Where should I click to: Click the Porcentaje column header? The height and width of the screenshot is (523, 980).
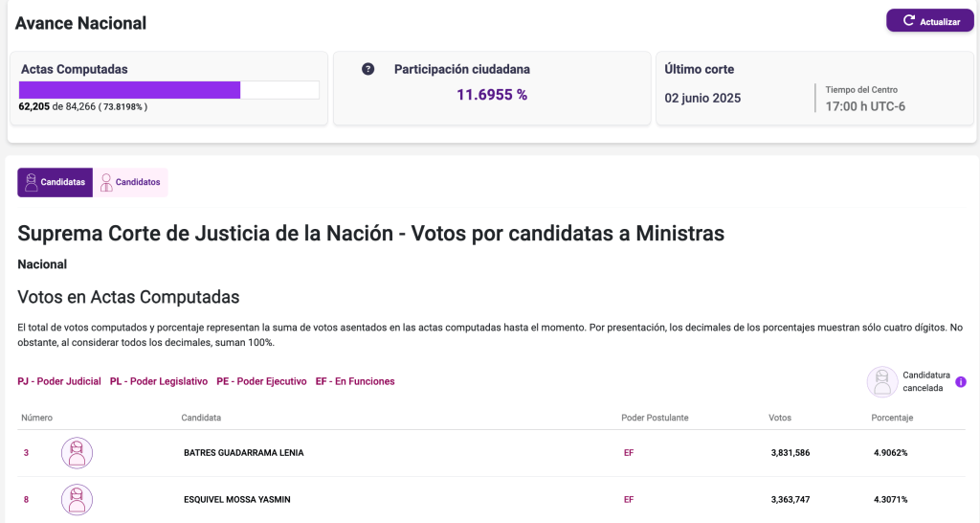click(x=892, y=418)
